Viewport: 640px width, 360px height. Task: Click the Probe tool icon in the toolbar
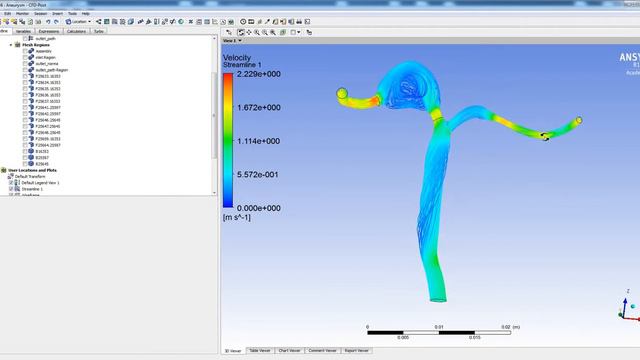(x=267, y=22)
